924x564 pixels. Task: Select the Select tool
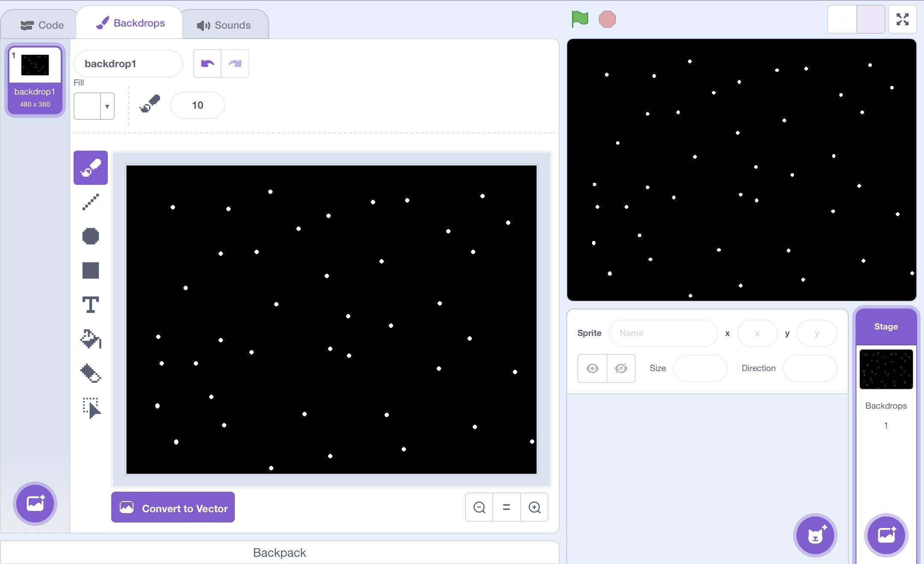(x=90, y=408)
